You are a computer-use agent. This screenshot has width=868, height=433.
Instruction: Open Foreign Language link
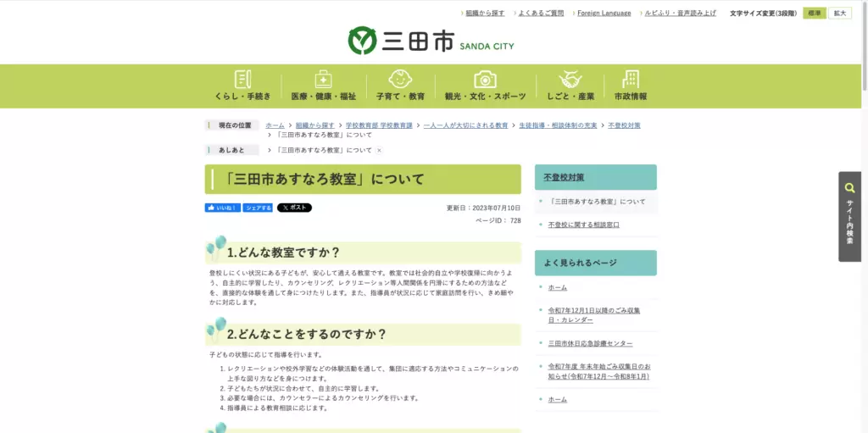604,14
